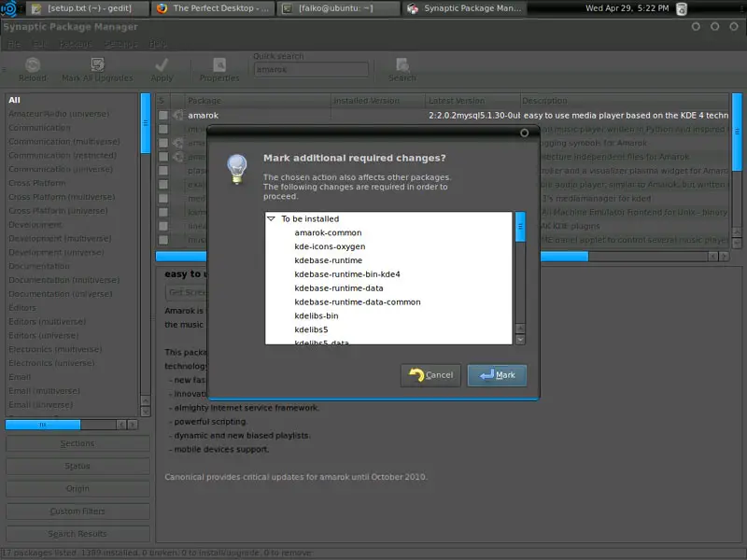The height and width of the screenshot is (560, 747).
Task: Select Development (universe) category
Action: point(56,252)
